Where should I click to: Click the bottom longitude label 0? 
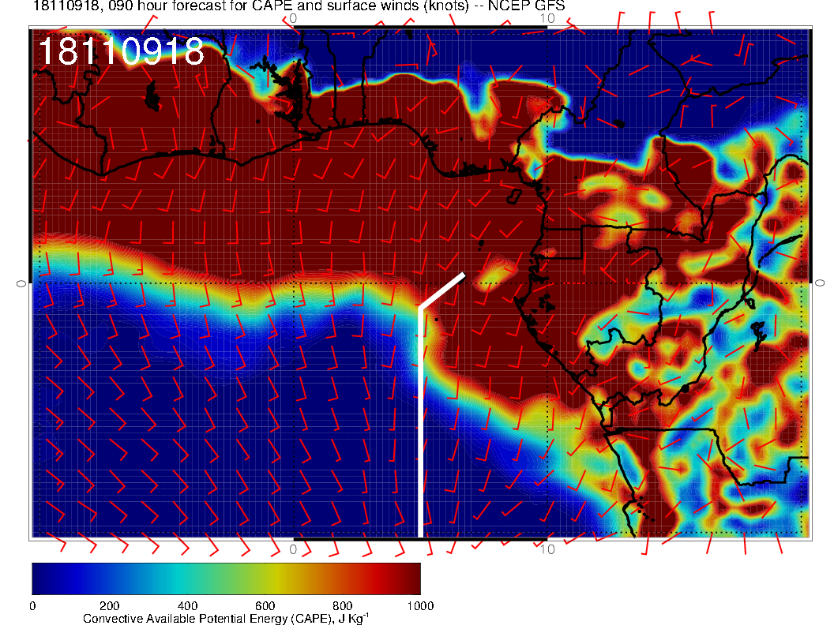(x=293, y=549)
